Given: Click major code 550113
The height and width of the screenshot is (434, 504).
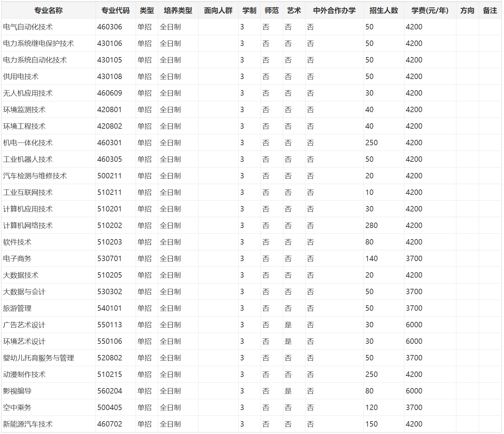Looking at the screenshot, I should pyautogui.click(x=110, y=325).
